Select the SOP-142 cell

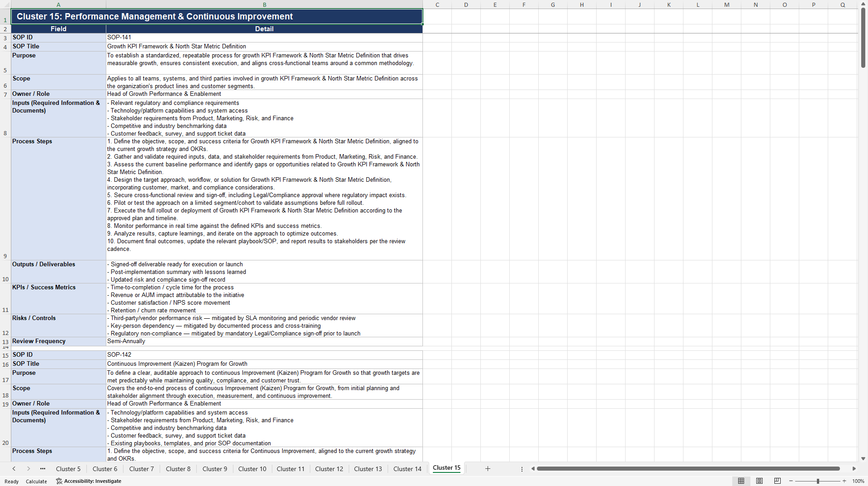[264, 355]
